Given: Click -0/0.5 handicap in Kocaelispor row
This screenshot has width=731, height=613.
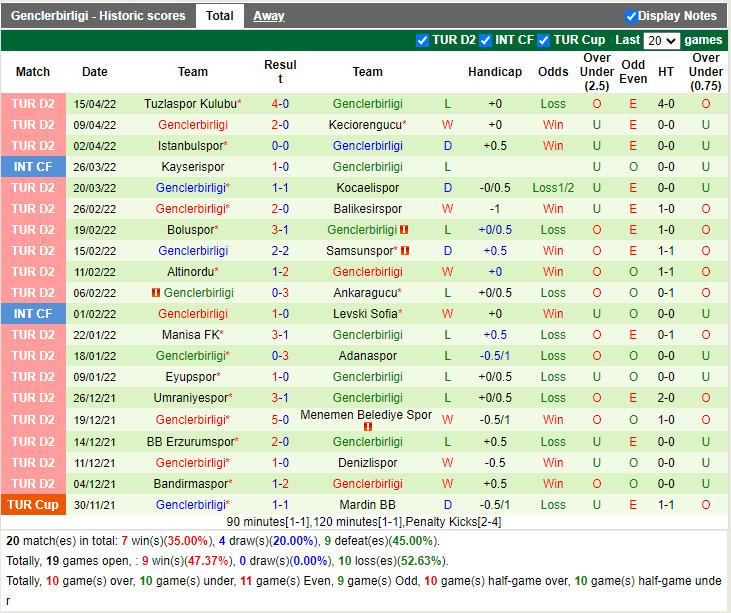Looking at the screenshot, I should tap(495, 188).
